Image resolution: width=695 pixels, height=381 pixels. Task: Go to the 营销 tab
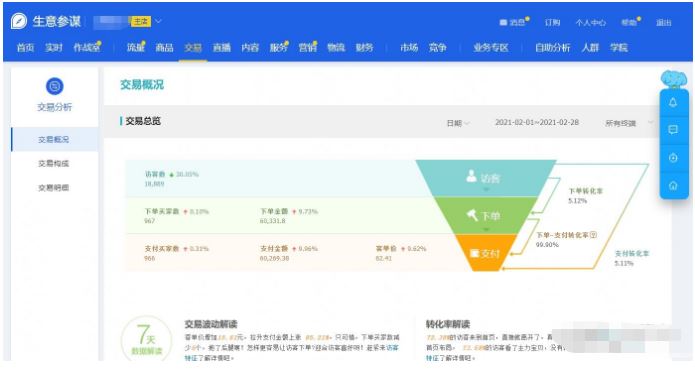pyautogui.click(x=307, y=47)
